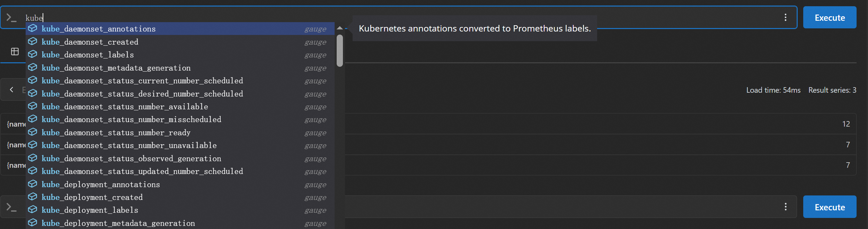Click the cube icon beside kube_deployment_annotations

click(x=33, y=184)
